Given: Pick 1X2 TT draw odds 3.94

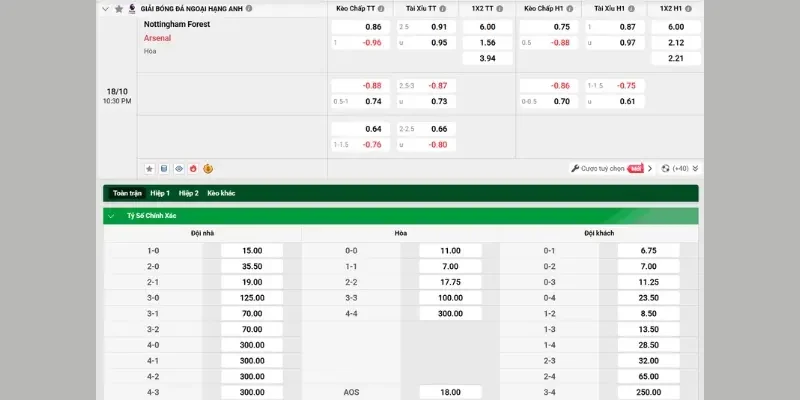Looking at the screenshot, I should (487, 59).
